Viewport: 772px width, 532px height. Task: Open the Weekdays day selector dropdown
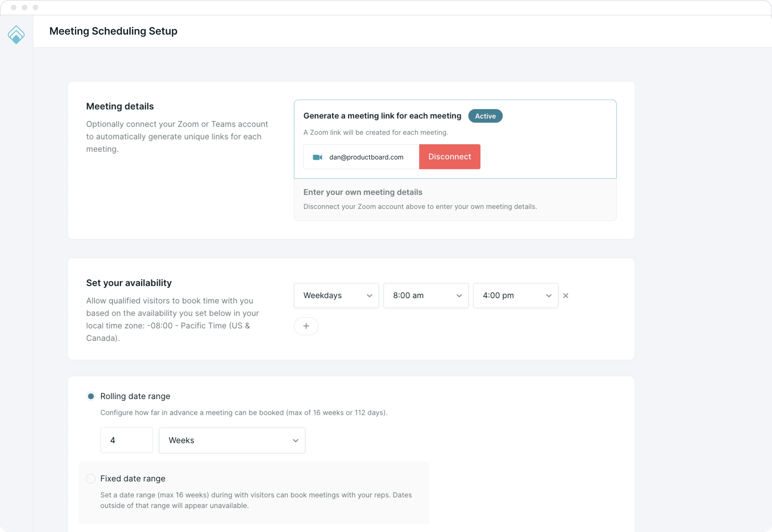pos(336,295)
